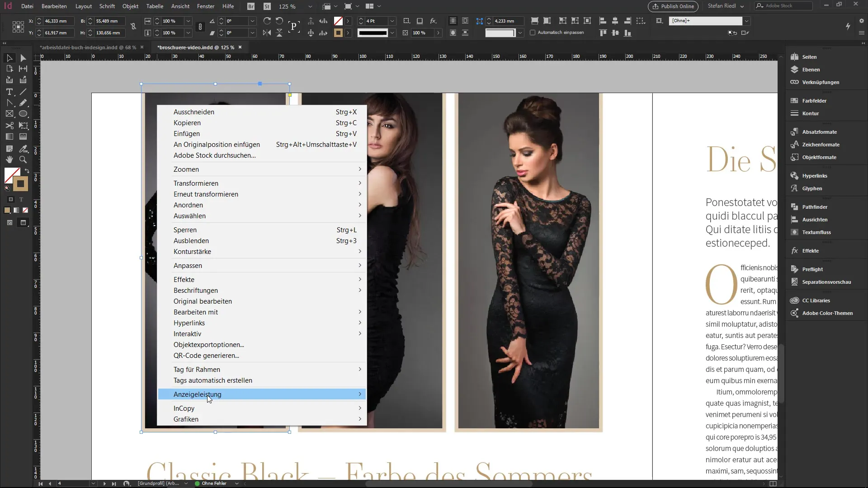
Task: Choose Adobe Stock durchsuchen... entry
Action: tap(262, 155)
